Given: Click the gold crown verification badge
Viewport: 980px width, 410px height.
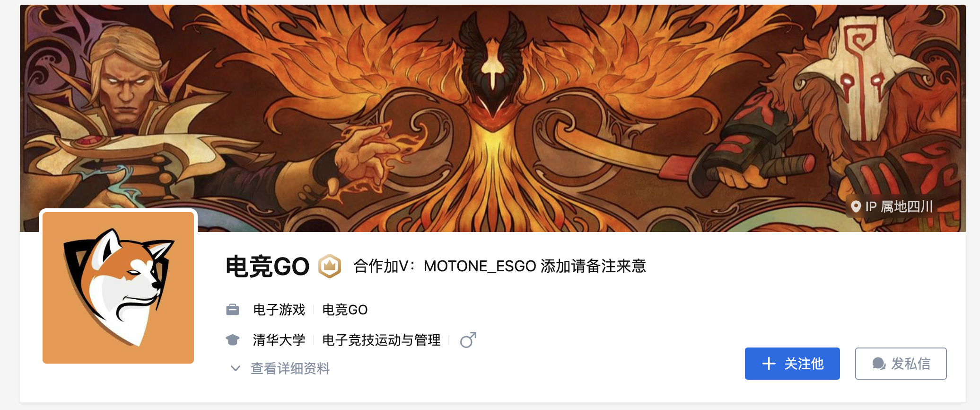Looking at the screenshot, I should point(330,266).
